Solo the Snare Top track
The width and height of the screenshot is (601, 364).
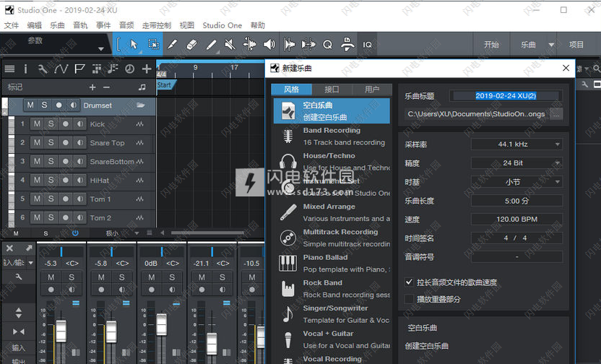[x=51, y=142]
